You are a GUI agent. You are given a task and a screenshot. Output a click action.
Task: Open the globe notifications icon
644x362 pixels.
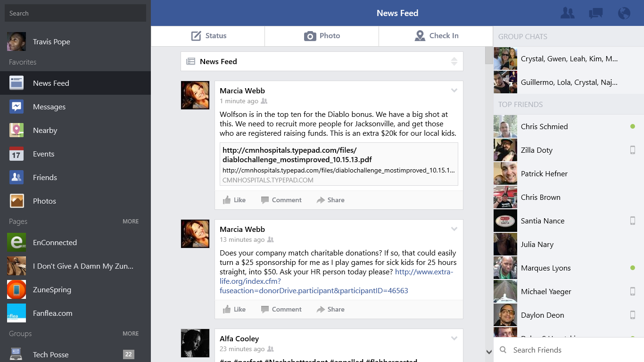point(624,13)
